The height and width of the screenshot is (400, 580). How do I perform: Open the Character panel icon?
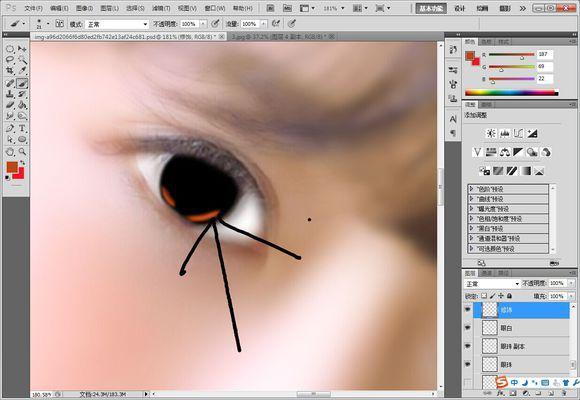tap(453, 119)
